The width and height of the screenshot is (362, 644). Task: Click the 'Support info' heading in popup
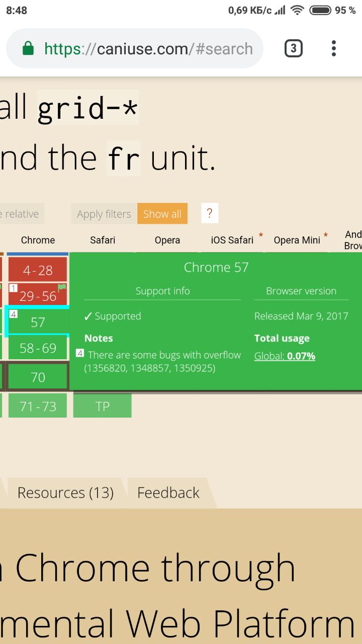[x=162, y=291]
